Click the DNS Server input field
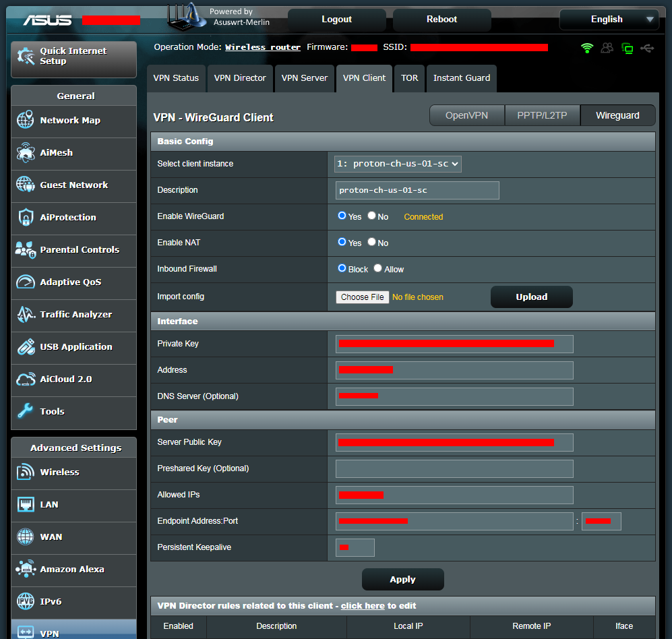Image resolution: width=672 pixels, height=639 pixels. click(454, 396)
